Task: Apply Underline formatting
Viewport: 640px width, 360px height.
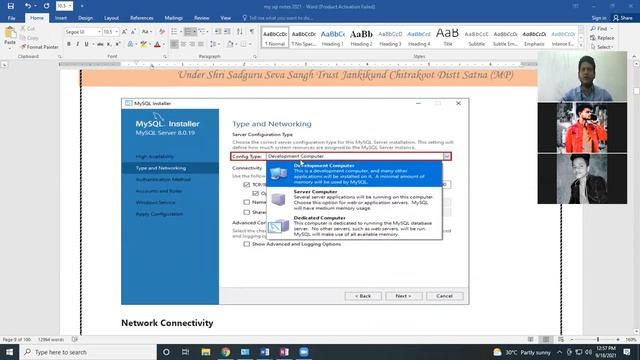Action: [86, 44]
